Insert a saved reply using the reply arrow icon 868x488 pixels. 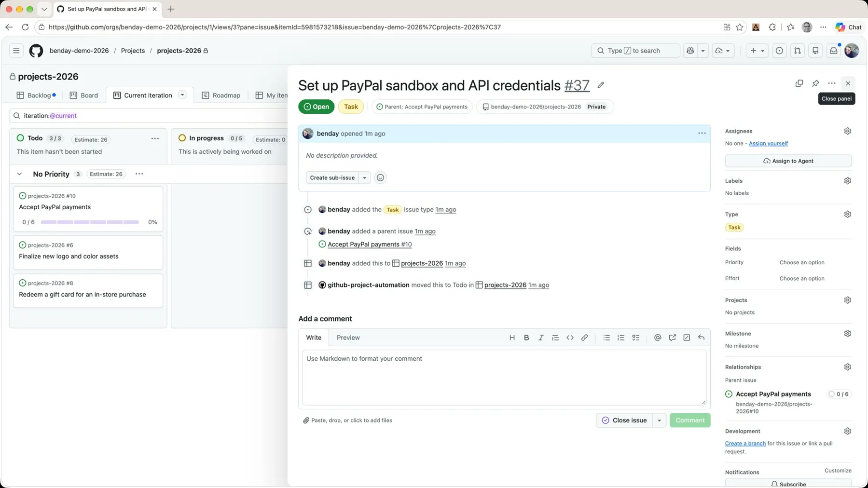(701, 338)
